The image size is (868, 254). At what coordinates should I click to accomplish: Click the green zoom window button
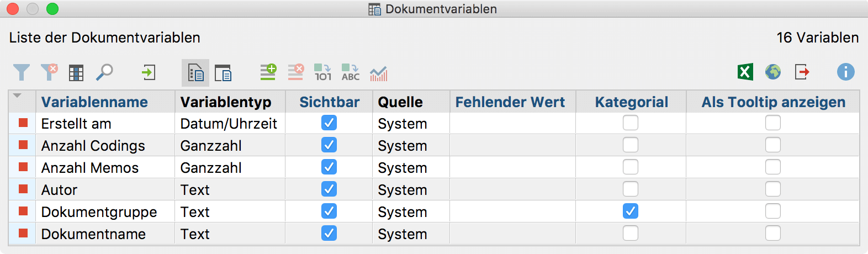point(52,9)
